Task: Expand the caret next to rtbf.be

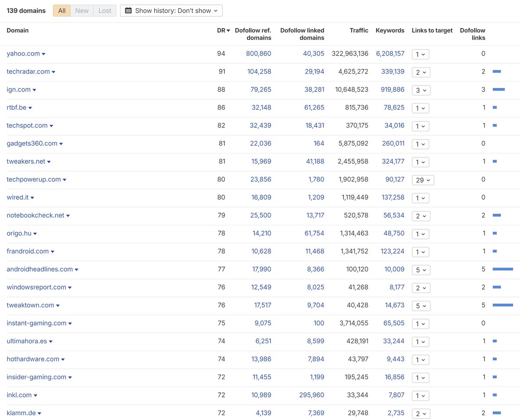Action: [30, 108]
